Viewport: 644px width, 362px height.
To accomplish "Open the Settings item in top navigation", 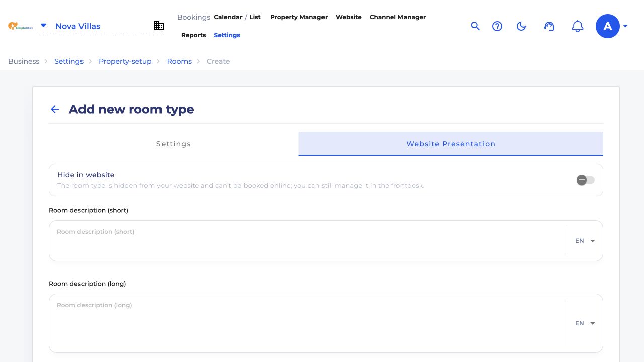I will coord(227,35).
